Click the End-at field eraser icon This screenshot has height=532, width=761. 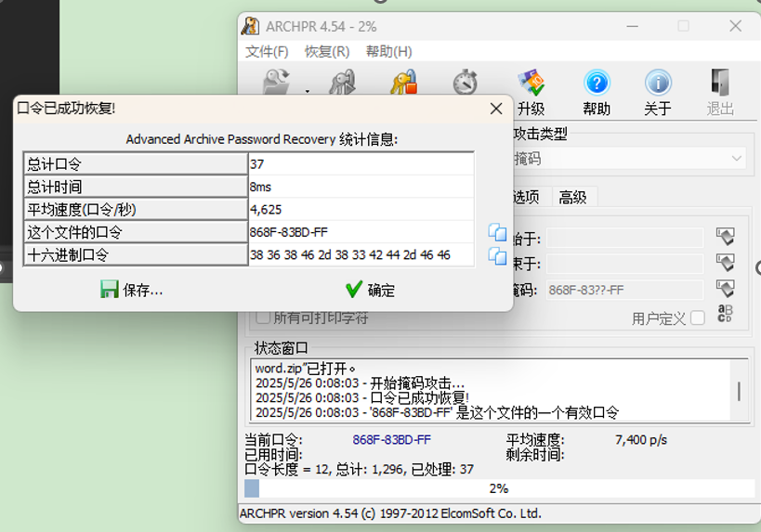coord(725,263)
